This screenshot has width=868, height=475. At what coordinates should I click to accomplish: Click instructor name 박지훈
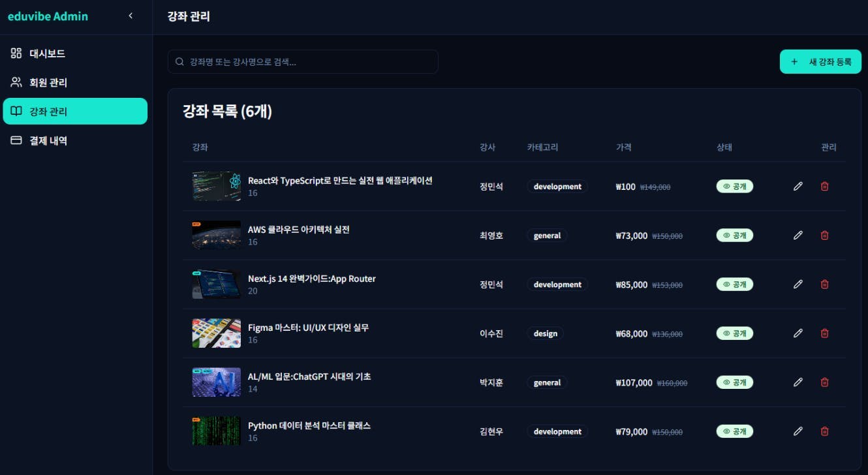pyautogui.click(x=491, y=382)
